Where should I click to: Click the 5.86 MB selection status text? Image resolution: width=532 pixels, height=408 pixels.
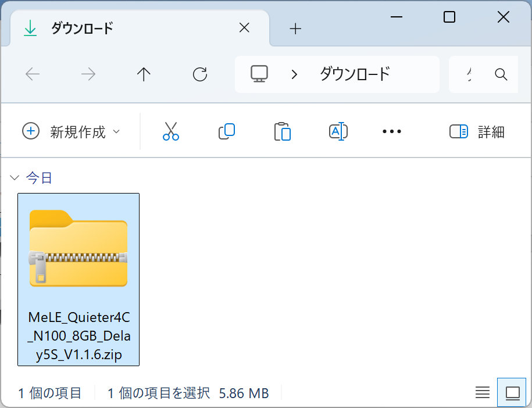(244, 393)
